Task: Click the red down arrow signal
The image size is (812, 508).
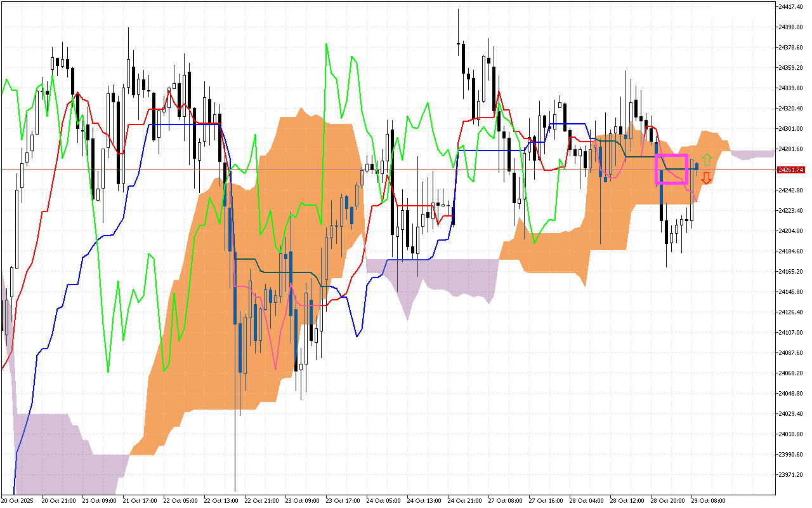Action: click(706, 178)
